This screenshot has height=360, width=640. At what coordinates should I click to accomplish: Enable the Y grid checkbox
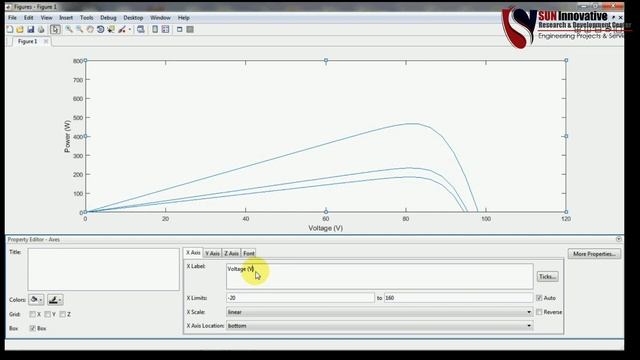click(x=47, y=314)
